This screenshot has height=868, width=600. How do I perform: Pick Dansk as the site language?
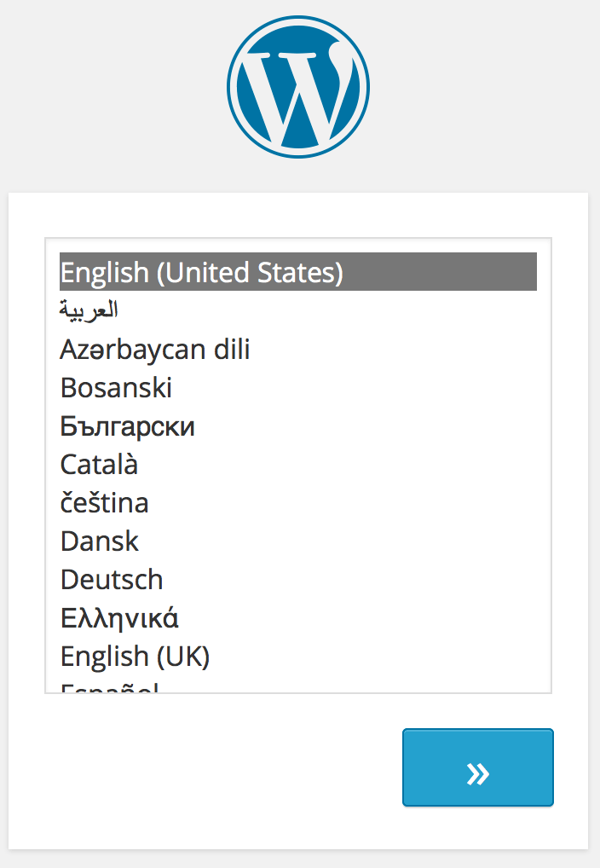[x=100, y=541]
